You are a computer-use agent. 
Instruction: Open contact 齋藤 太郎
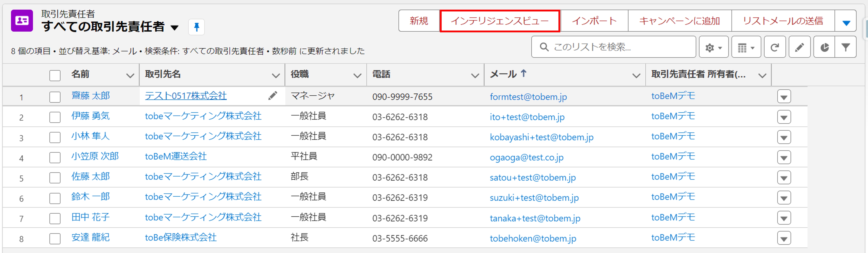point(91,96)
